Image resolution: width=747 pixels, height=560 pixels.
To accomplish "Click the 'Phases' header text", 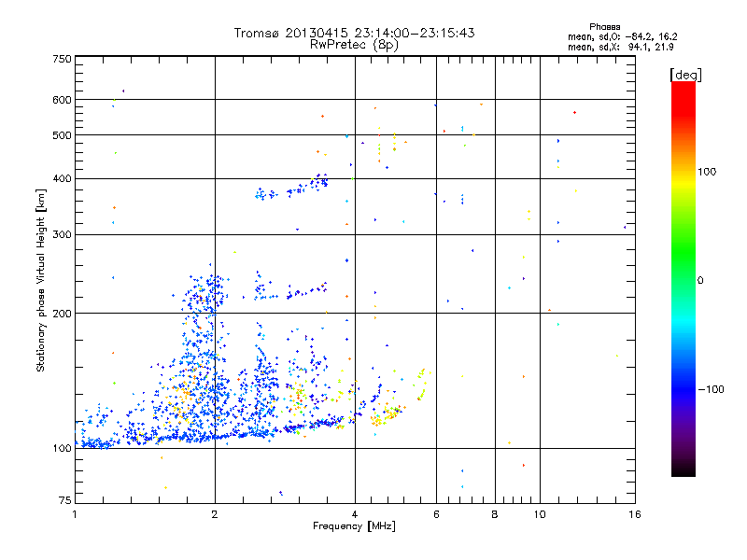I will [x=604, y=27].
